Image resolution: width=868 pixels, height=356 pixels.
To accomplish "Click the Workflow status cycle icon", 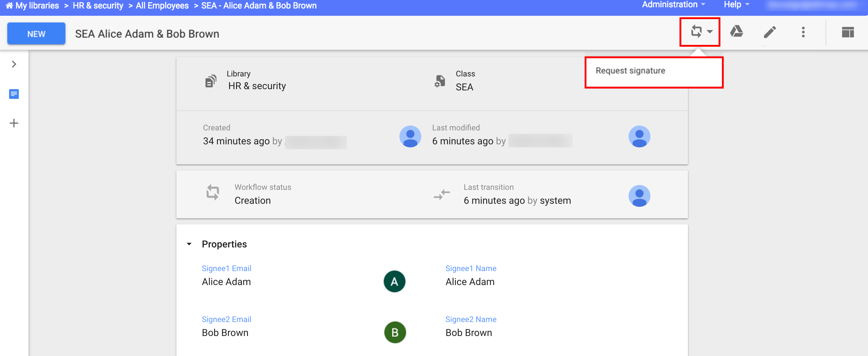I will pos(212,193).
